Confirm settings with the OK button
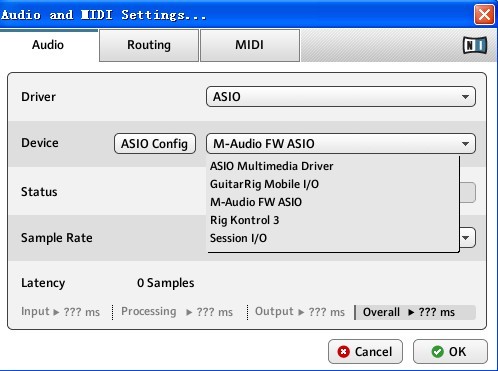The image size is (498, 371). tap(450, 352)
